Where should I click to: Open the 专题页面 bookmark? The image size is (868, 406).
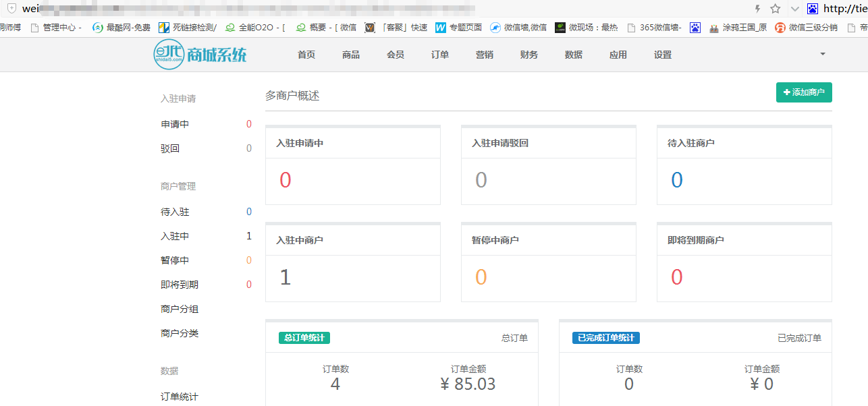point(459,28)
